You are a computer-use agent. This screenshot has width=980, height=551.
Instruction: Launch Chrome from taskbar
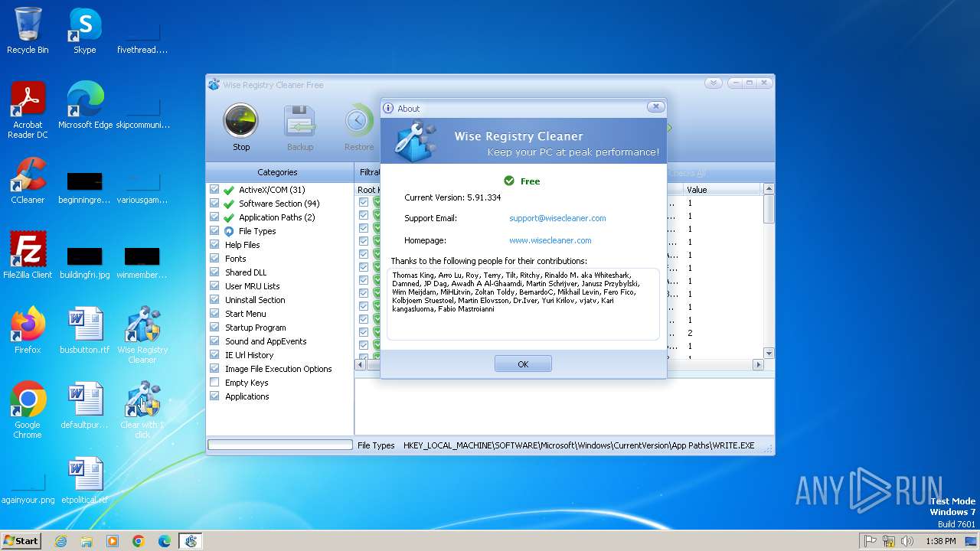click(x=139, y=541)
